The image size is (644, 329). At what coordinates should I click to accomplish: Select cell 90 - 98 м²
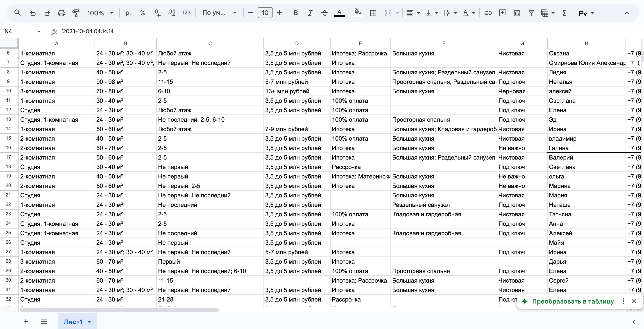click(125, 82)
